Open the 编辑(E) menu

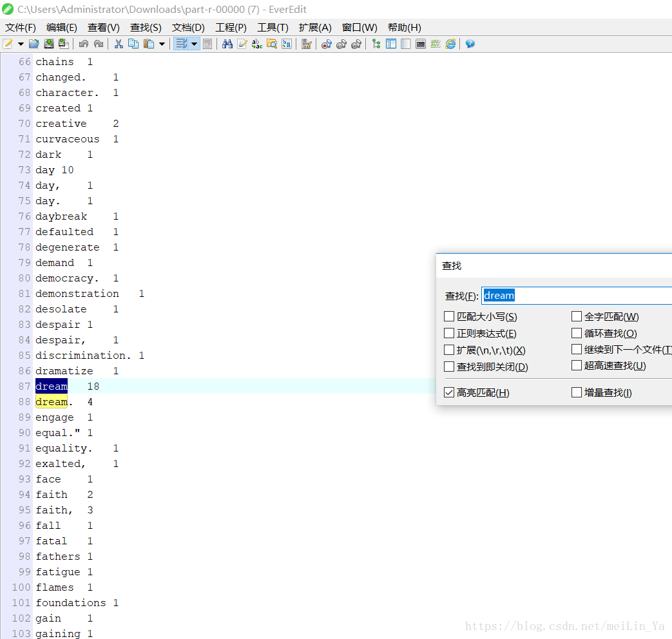62,28
